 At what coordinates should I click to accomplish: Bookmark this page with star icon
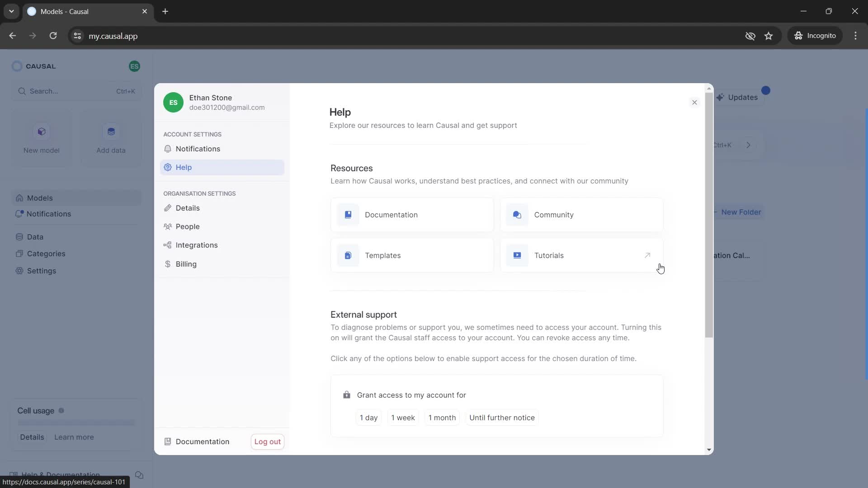(769, 36)
